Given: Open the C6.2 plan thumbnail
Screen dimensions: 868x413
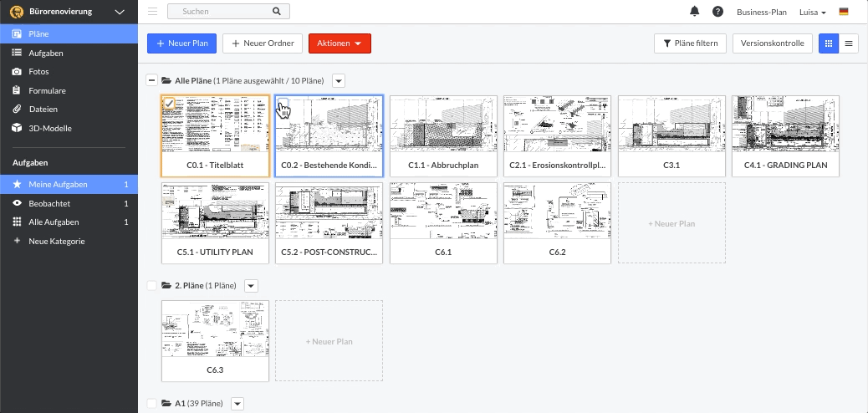Looking at the screenshot, I should coord(558,211).
